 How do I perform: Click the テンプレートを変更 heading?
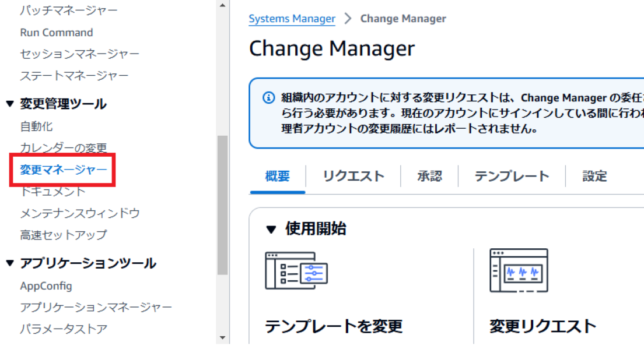[x=334, y=326]
